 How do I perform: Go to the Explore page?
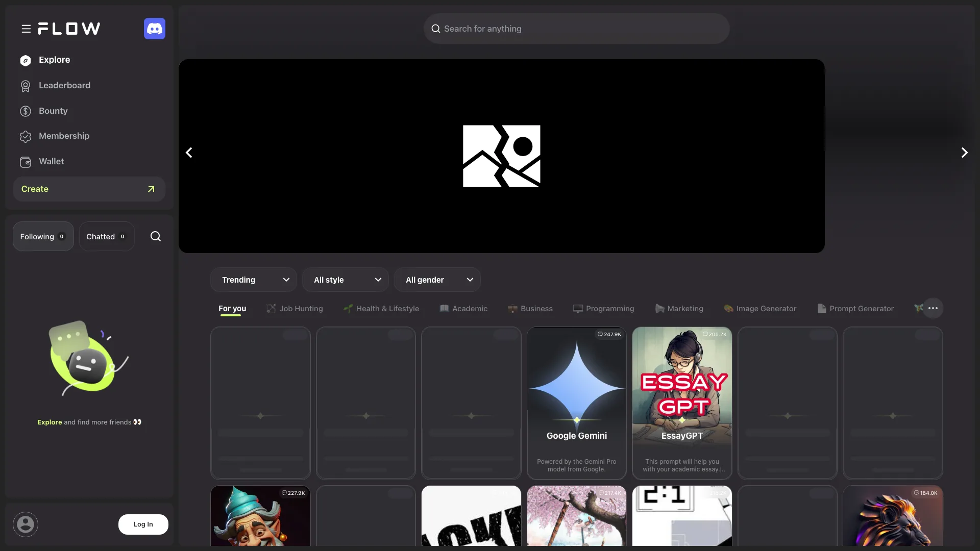point(55,60)
